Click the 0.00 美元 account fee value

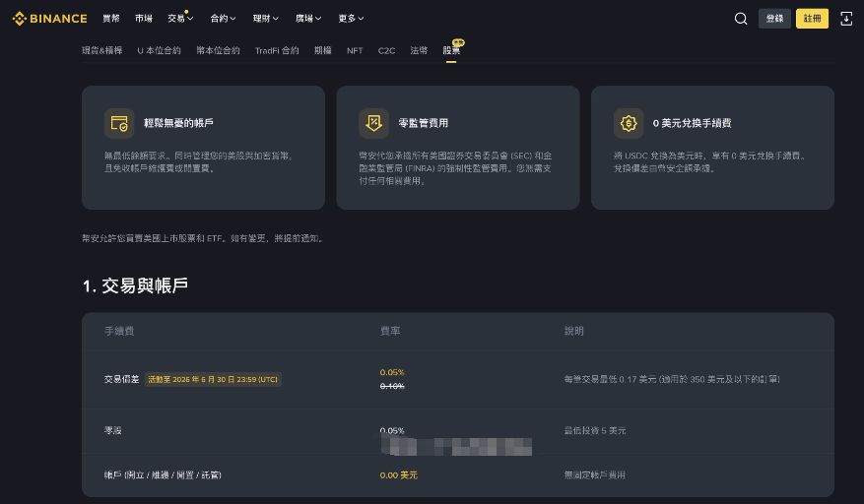click(x=398, y=474)
